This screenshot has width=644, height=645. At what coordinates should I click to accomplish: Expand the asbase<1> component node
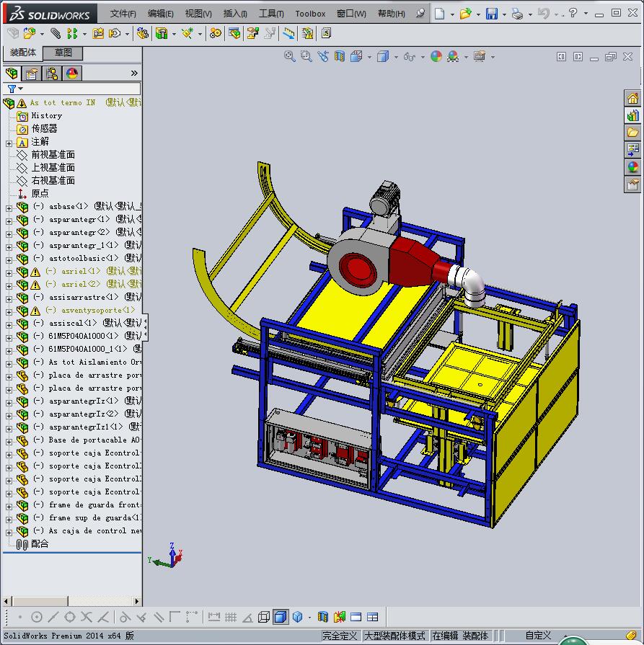click(x=9, y=208)
